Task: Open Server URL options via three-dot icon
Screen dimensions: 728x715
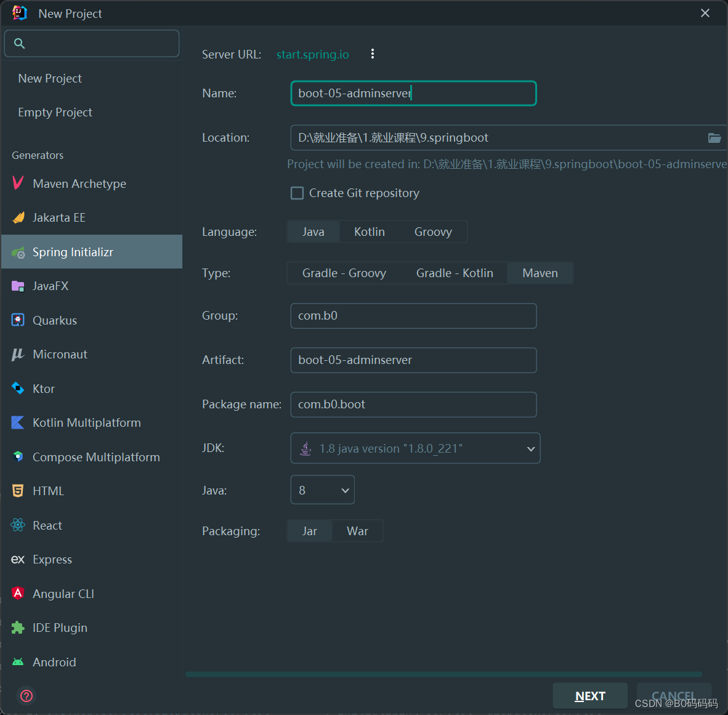Action: pos(373,54)
